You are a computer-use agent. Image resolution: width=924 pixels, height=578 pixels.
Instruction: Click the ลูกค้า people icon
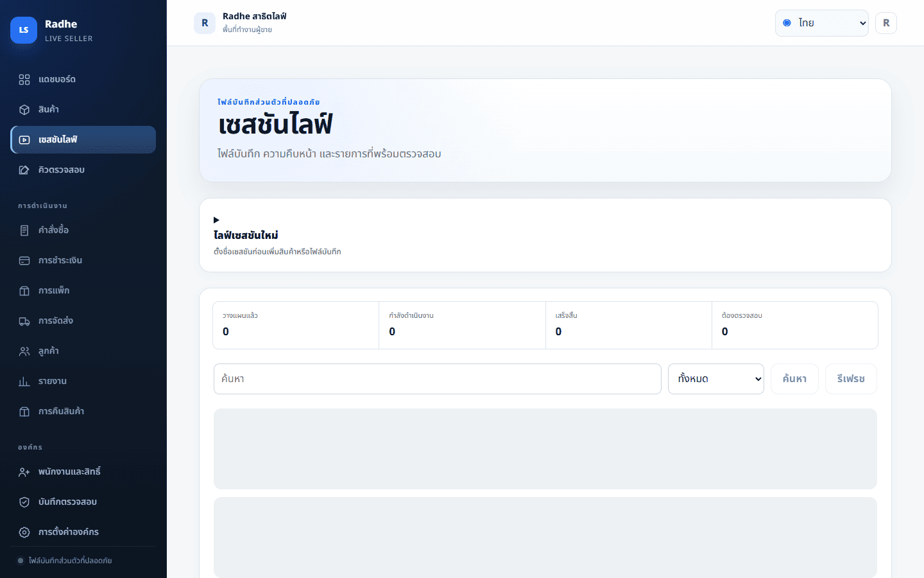click(x=24, y=351)
